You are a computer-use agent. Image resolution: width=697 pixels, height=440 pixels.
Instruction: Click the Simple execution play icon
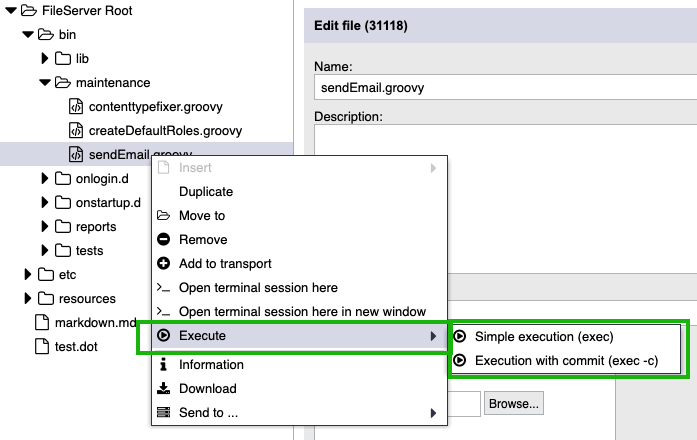tap(460, 337)
